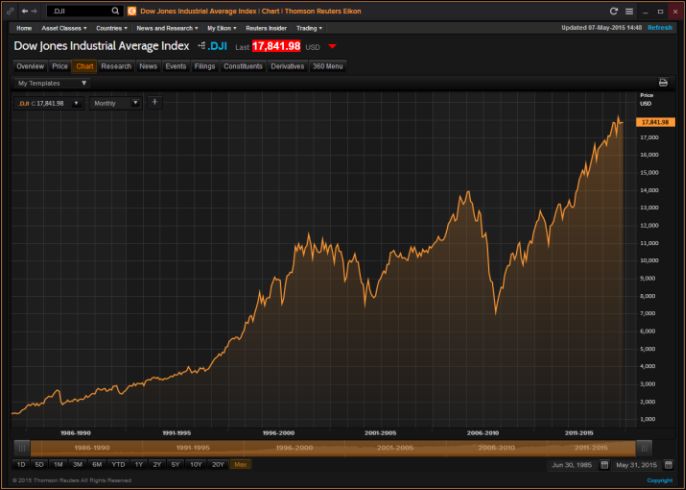Image resolution: width=686 pixels, height=490 pixels.
Task: Click the forward navigation arrow
Action: (34, 11)
